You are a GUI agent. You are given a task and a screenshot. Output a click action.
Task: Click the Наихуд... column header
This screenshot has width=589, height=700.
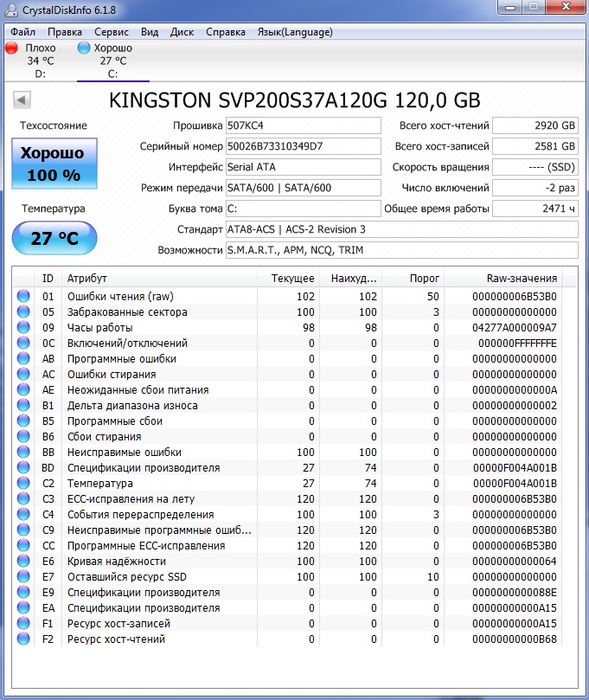point(351,278)
